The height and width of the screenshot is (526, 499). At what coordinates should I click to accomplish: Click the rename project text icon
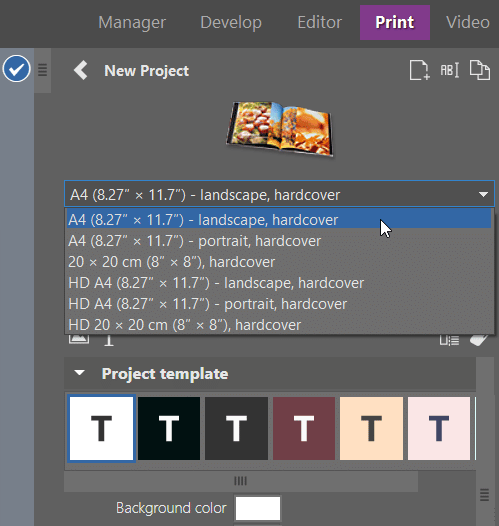pos(450,70)
